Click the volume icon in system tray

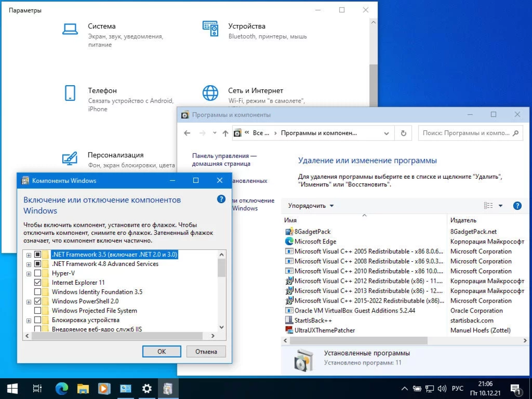point(442,389)
